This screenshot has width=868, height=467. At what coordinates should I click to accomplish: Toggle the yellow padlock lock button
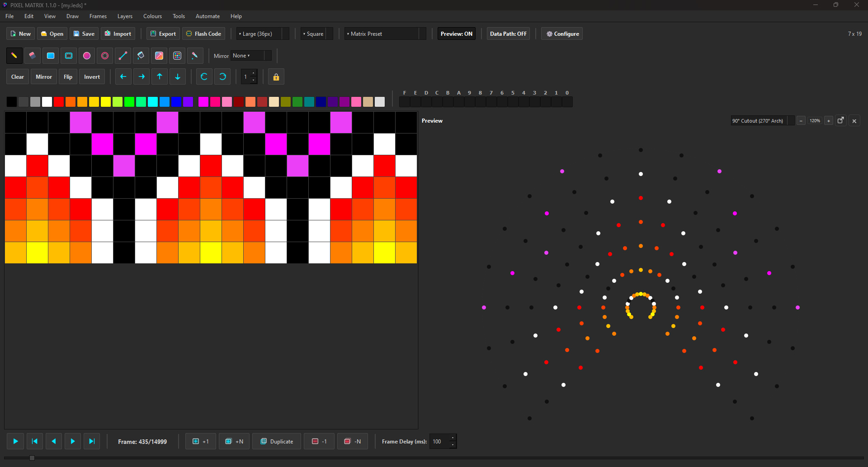click(x=276, y=77)
